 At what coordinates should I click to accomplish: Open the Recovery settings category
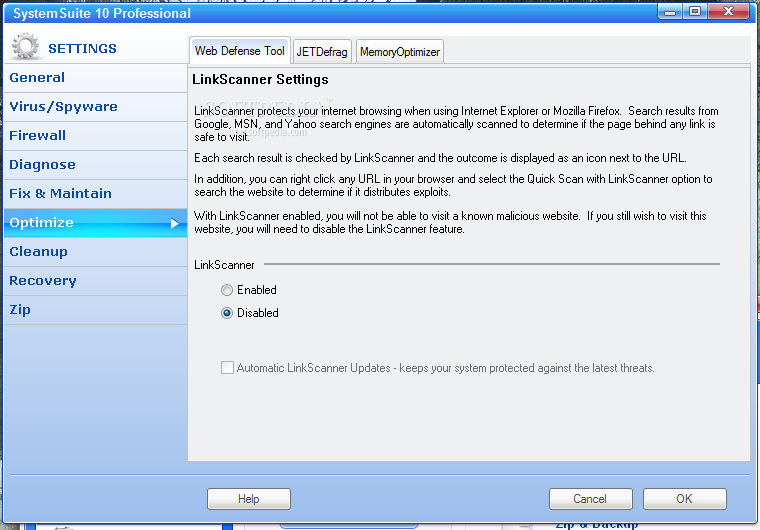[95, 281]
